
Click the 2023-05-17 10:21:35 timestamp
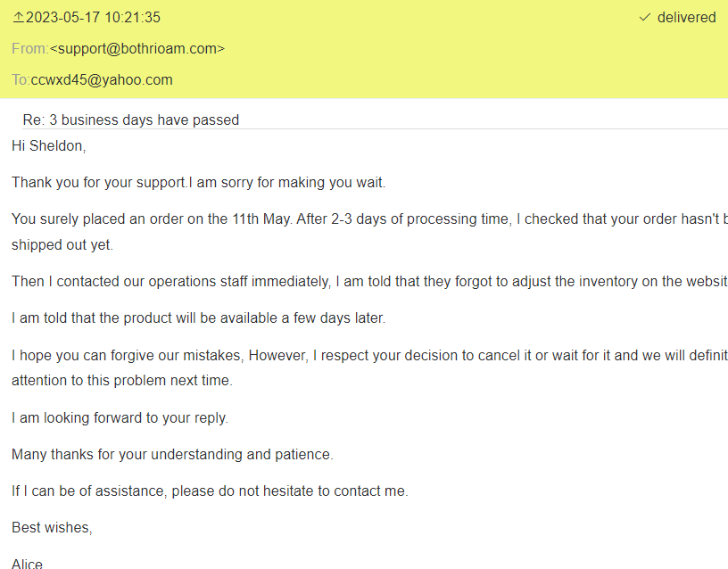(x=94, y=18)
